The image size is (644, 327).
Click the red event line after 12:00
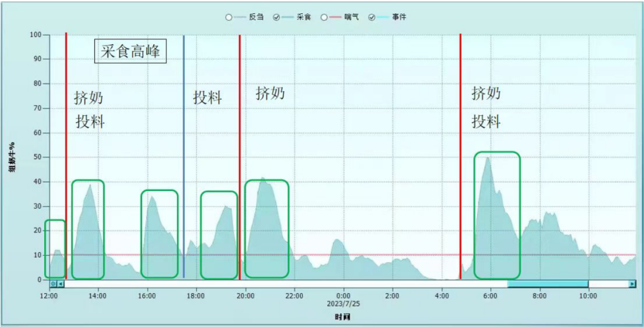click(x=66, y=156)
